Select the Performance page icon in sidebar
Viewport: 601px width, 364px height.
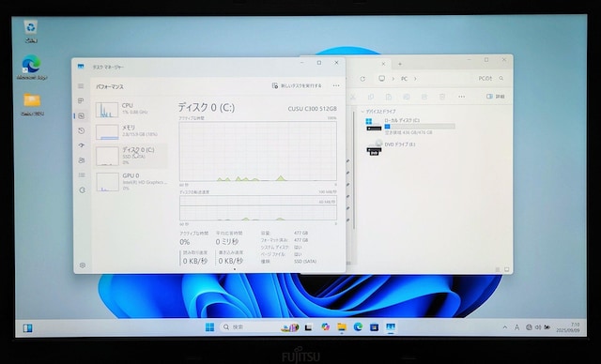pos(81,115)
